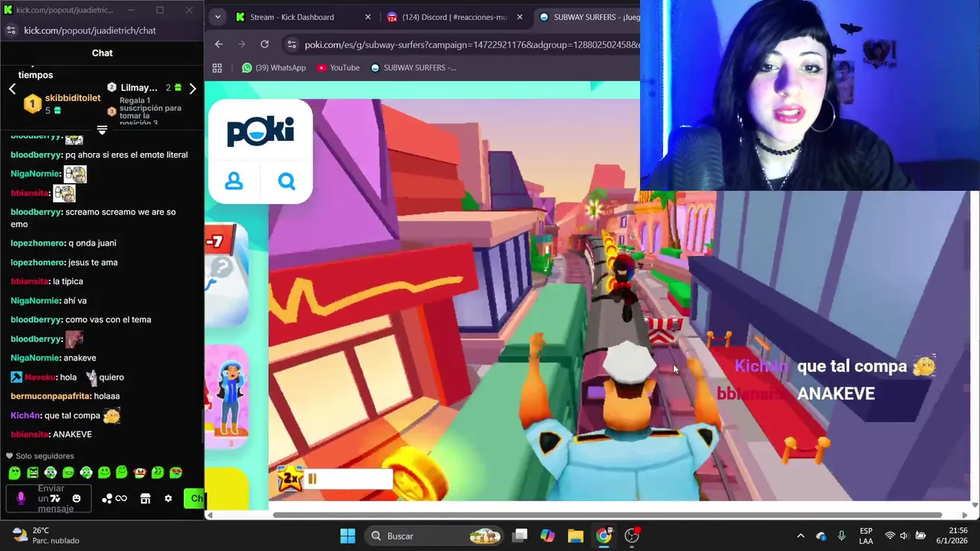Image resolution: width=980 pixels, height=551 pixels.
Task: Open File Explorer from taskbar
Action: [x=576, y=536]
